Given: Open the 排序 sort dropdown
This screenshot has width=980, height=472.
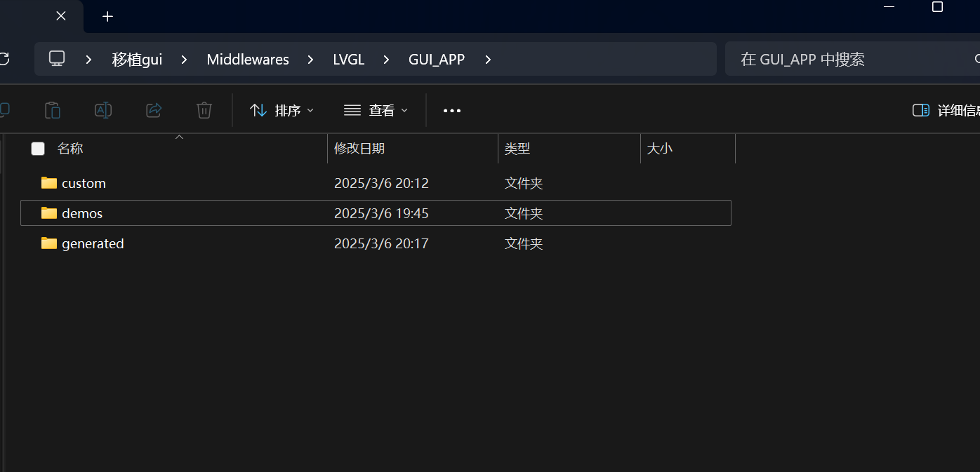Looking at the screenshot, I should pos(280,110).
